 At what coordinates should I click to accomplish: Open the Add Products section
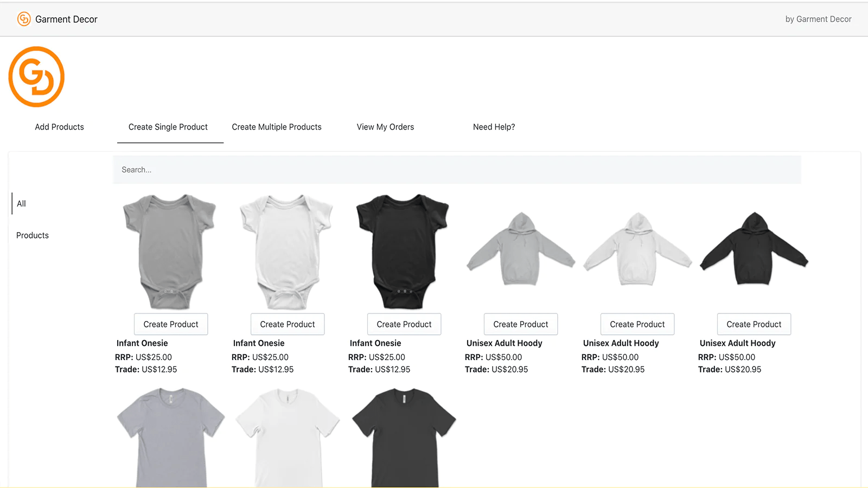point(59,127)
